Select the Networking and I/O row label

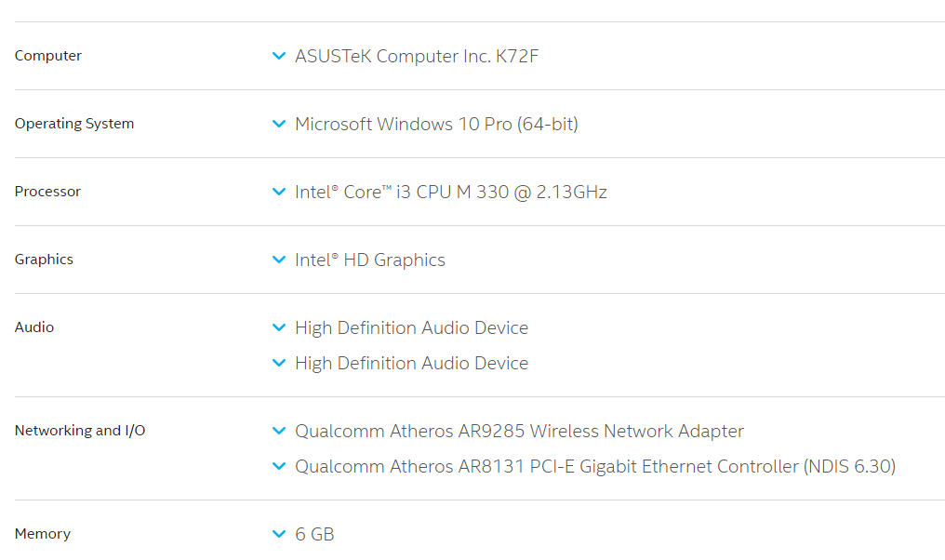(80, 431)
